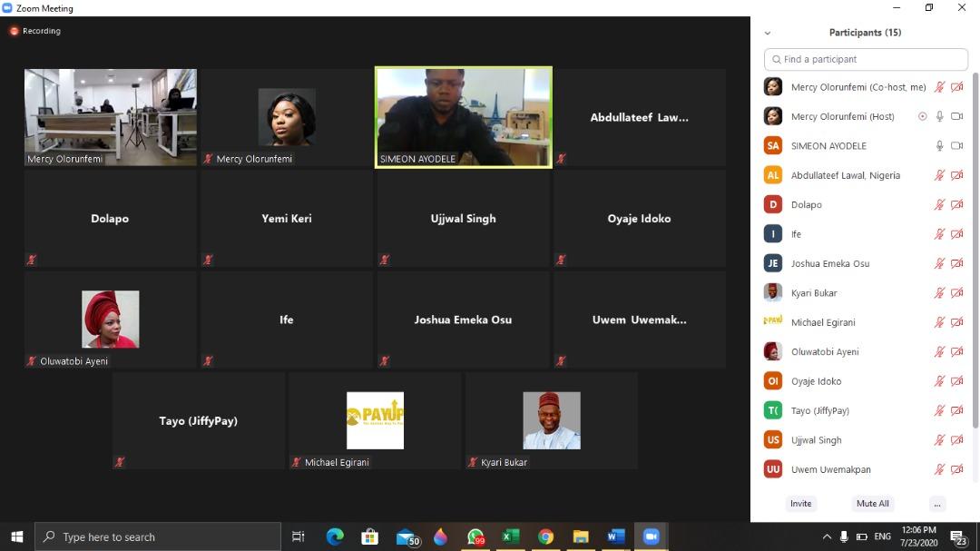Viewport: 980px width, 551px height.
Task: Unmute the microphone for Dolapo
Action: [x=939, y=204]
